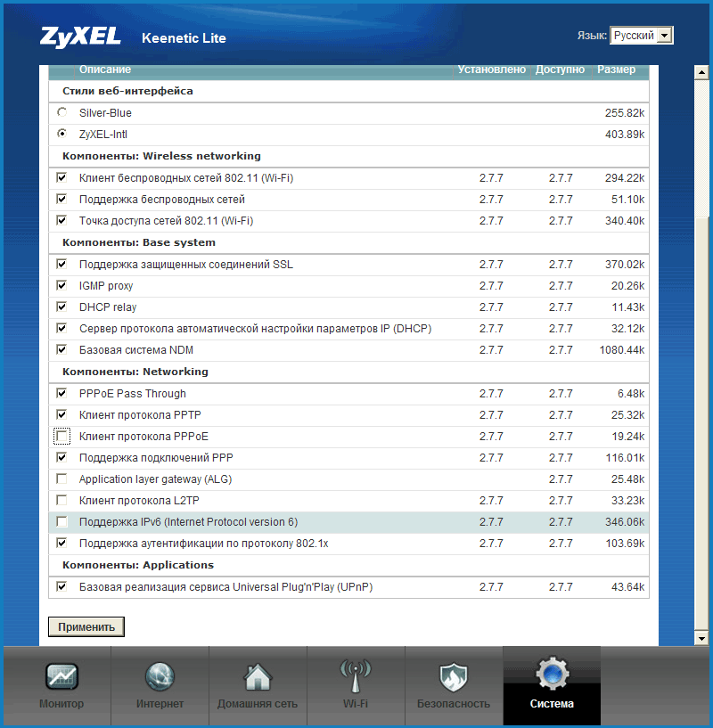This screenshot has height=728, width=713.
Task: Click the Компоненты: Wireless networking heading
Action: point(161,156)
